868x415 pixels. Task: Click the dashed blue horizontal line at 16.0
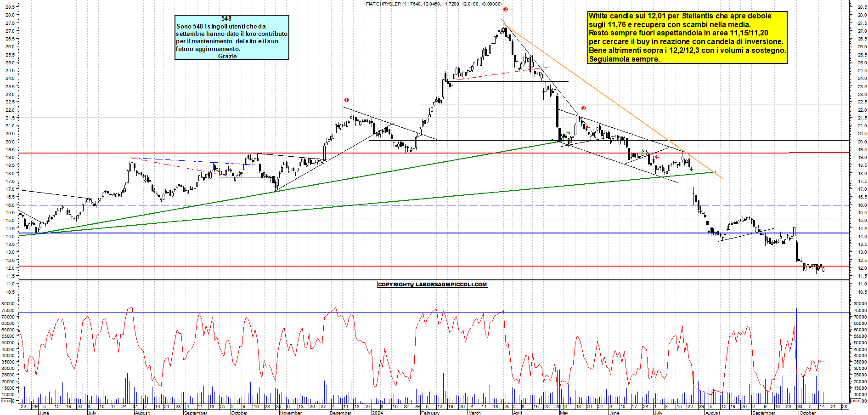434,205
